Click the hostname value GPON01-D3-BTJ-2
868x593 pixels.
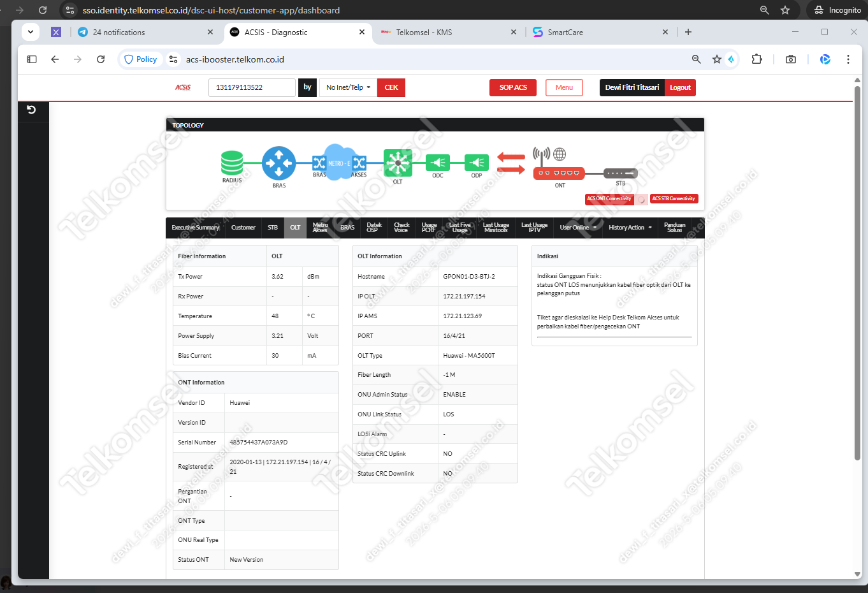tap(469, 277)
